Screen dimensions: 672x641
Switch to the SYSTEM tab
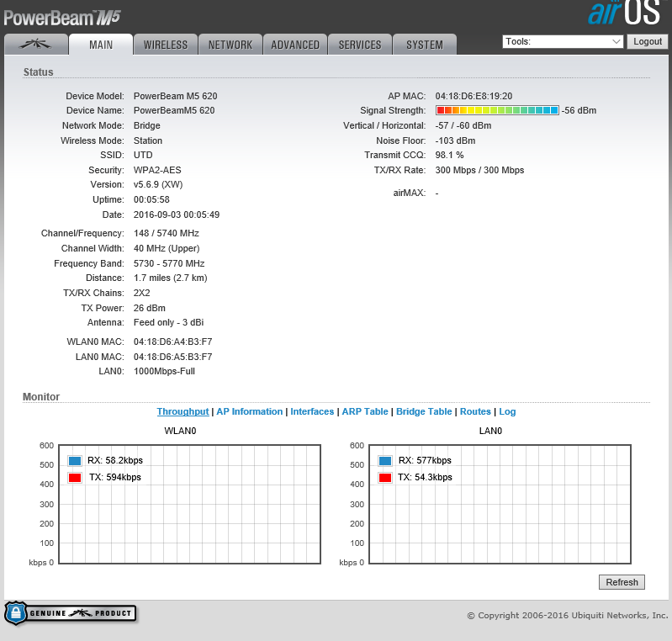(424, 44)
